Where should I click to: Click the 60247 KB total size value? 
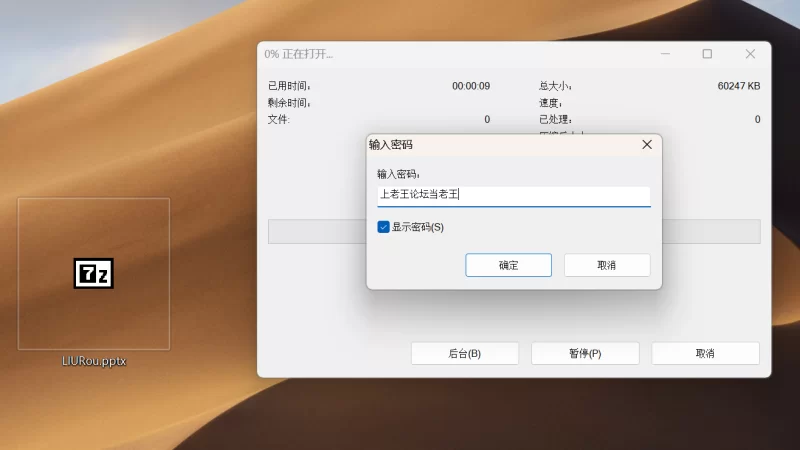738,86
